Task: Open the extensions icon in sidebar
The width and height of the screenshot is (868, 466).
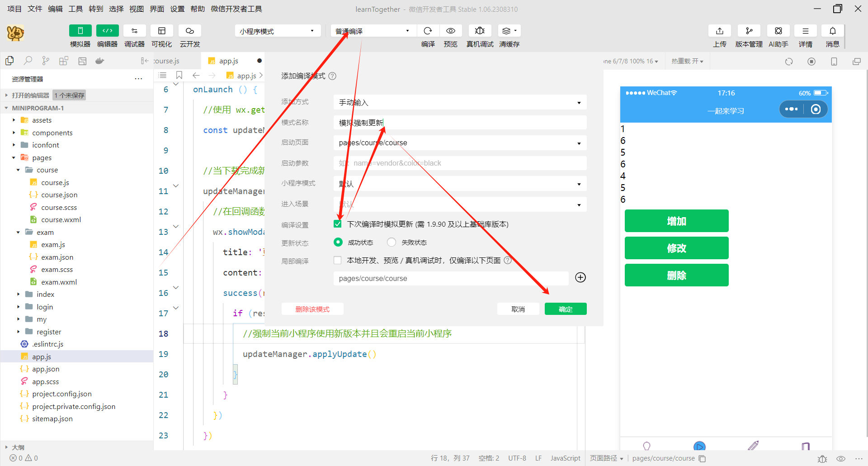Action: tap(64, 61)
